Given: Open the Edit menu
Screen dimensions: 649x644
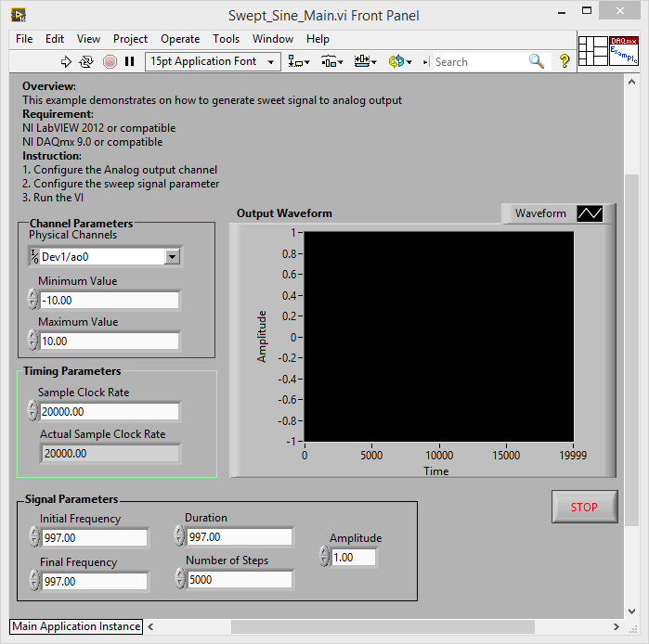Looking at the screenshot, I should (55, 39).
